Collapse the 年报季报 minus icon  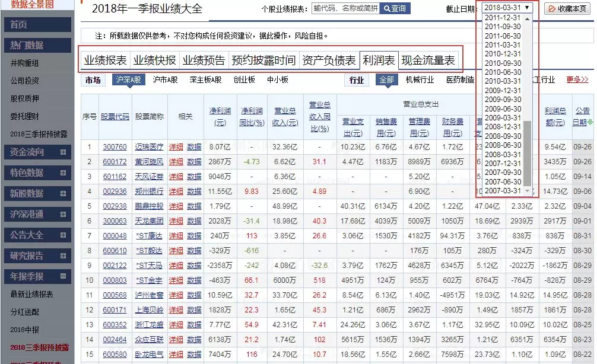63,276
